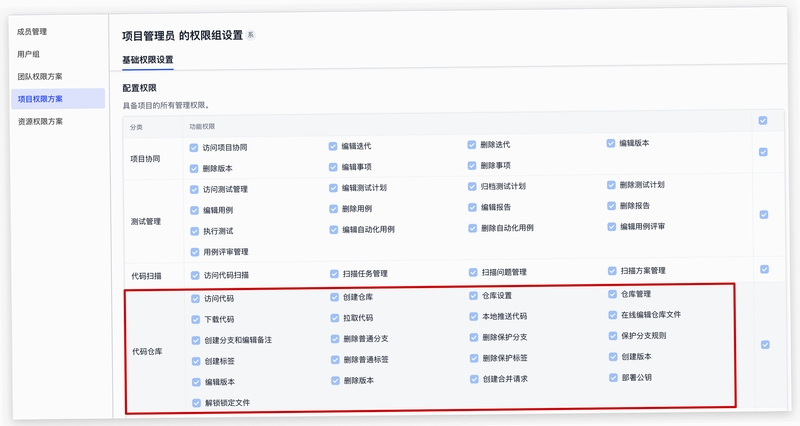Click the 系 badge next to the title
This screenshot has width=800, height=426.
point(251,35)
